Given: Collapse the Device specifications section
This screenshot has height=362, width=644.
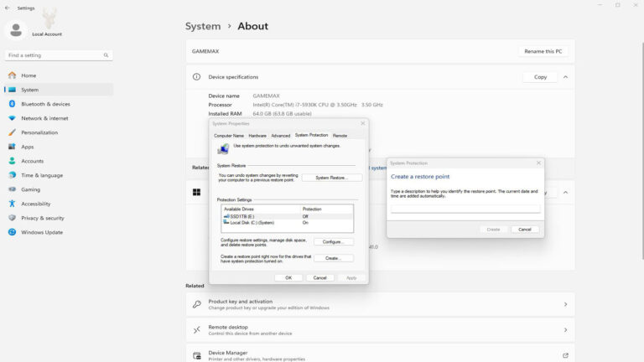Looking at the screenshot, I should [565, 77].
